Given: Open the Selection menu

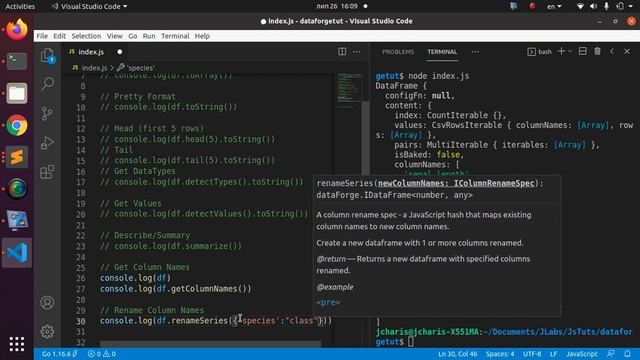Looking at the screenshot, I should [86, 36].
